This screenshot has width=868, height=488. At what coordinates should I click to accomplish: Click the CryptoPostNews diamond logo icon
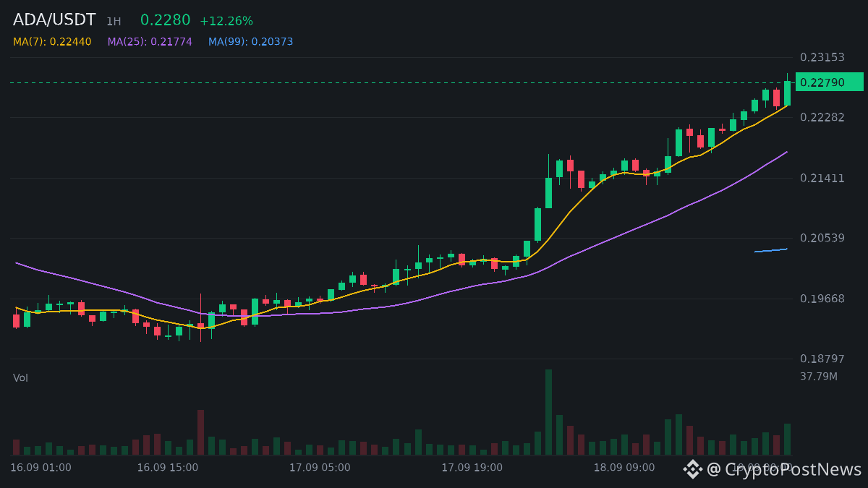pos(693,469)
